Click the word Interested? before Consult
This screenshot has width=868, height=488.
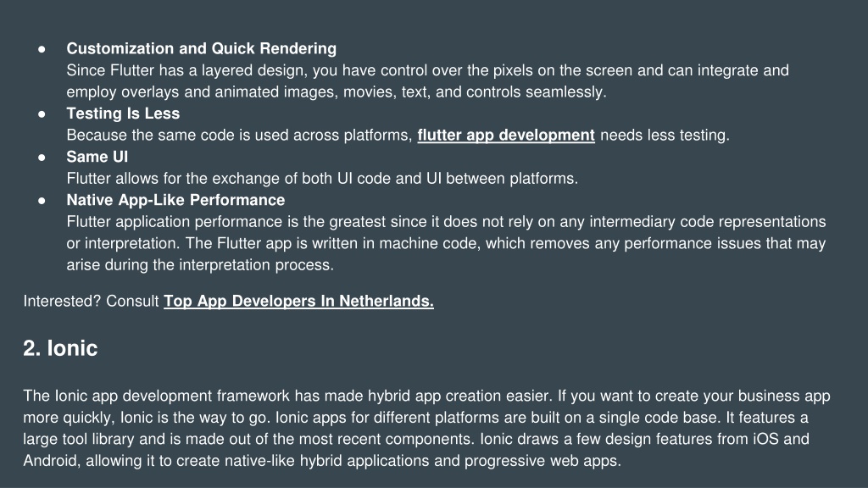coord(62,302)
